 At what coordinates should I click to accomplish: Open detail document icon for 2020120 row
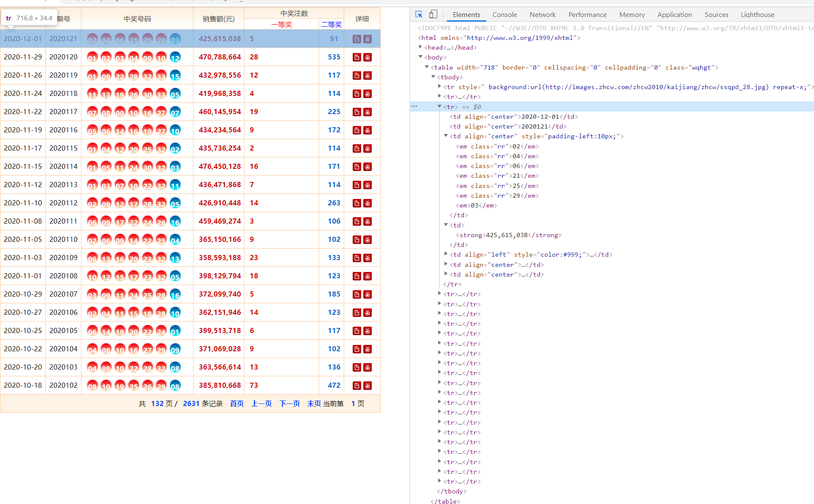point(357,57)
